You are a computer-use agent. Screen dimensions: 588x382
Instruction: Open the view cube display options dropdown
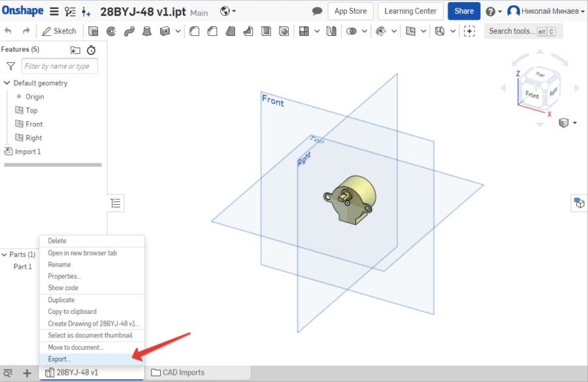pos(568,123)
